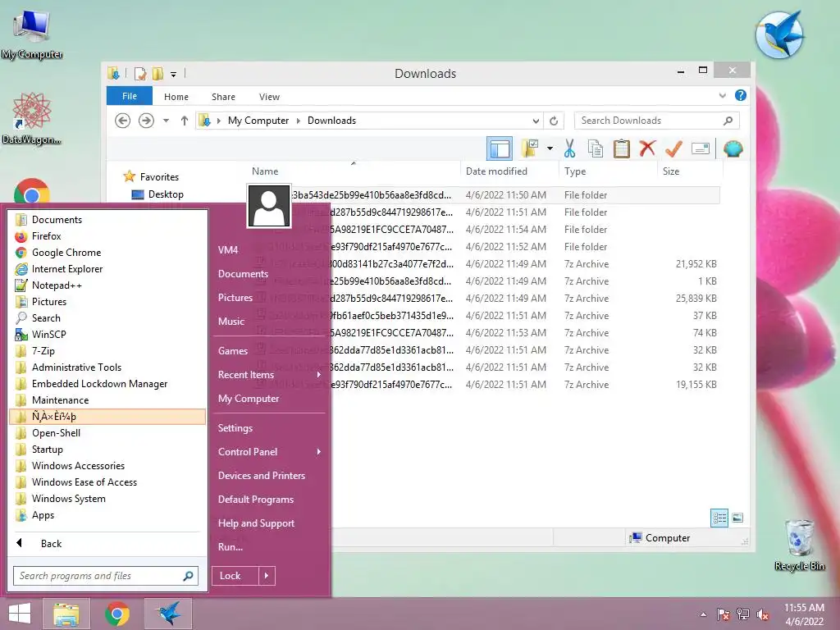Sort files by the Size column
This screenshot has width=840, height=630.
coord(671,171)
